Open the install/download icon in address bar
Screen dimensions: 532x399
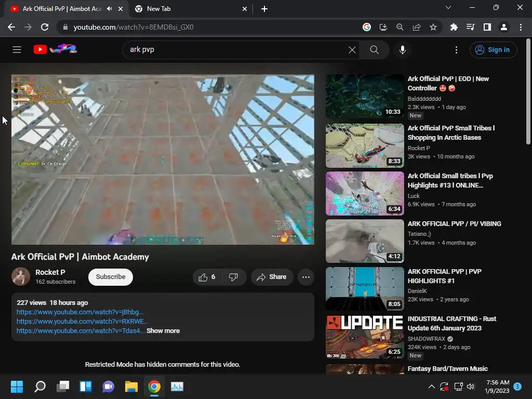pos(383,27)
